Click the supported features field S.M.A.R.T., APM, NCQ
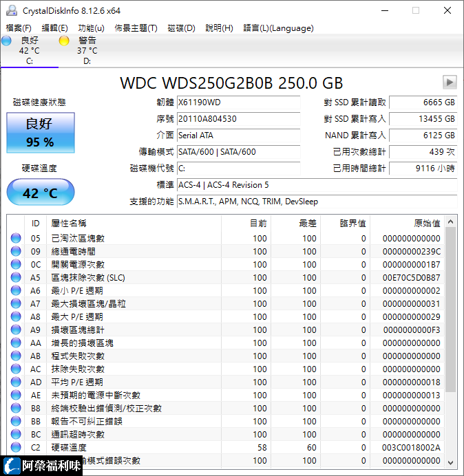Viewport: 464px width, 476px height. 317,202
